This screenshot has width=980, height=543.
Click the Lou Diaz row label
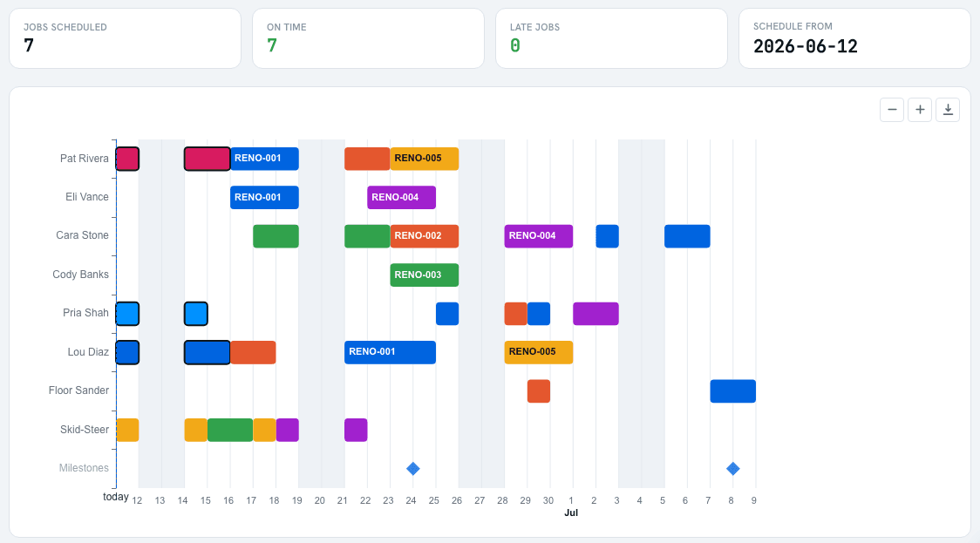tap(88, 352)
